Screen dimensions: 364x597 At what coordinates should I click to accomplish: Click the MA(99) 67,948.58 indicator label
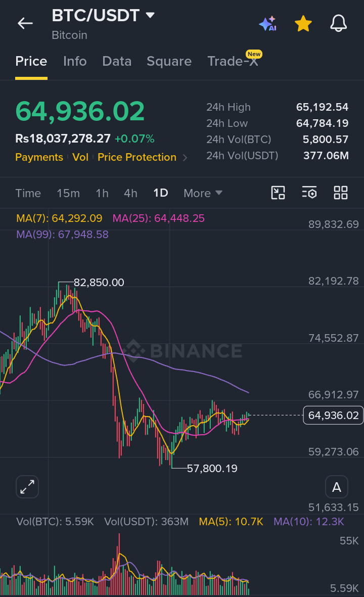63,234
